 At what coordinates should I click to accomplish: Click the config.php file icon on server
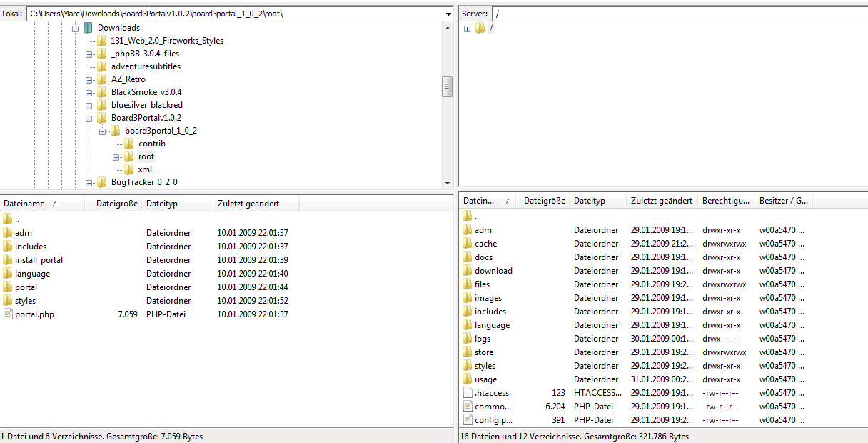[468, 420]
